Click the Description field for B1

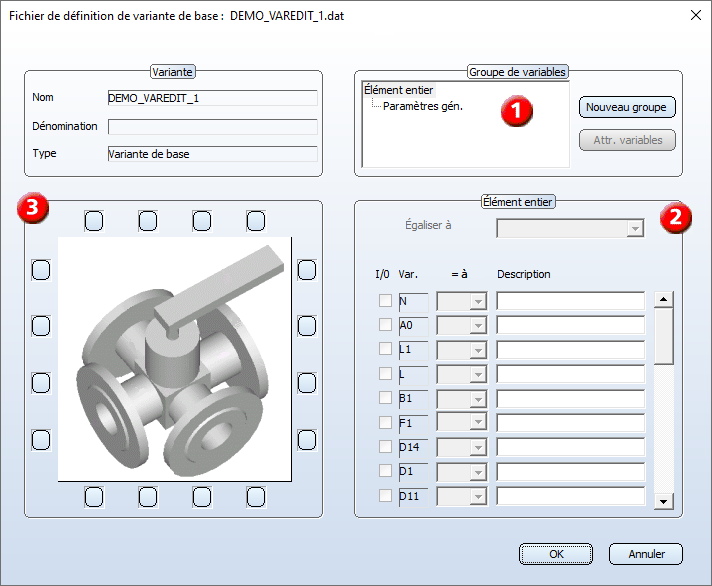(570, 399)
